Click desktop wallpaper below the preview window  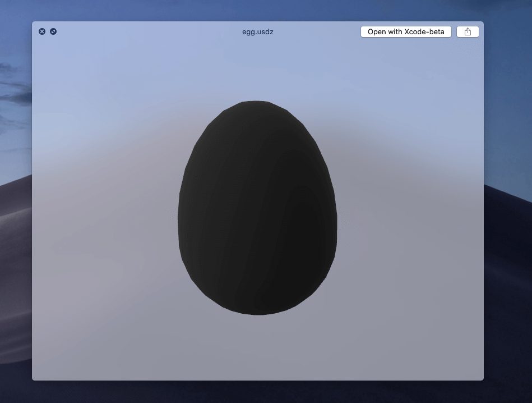point(258,393)
